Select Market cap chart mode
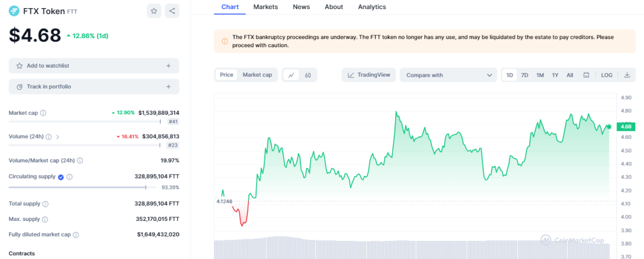 [257, 75]
